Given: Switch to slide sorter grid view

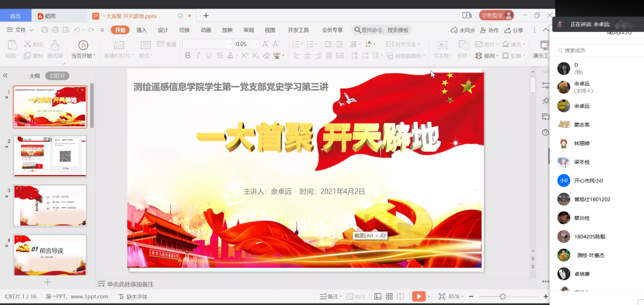Looking at the screenshot, I should click(389, 296).
